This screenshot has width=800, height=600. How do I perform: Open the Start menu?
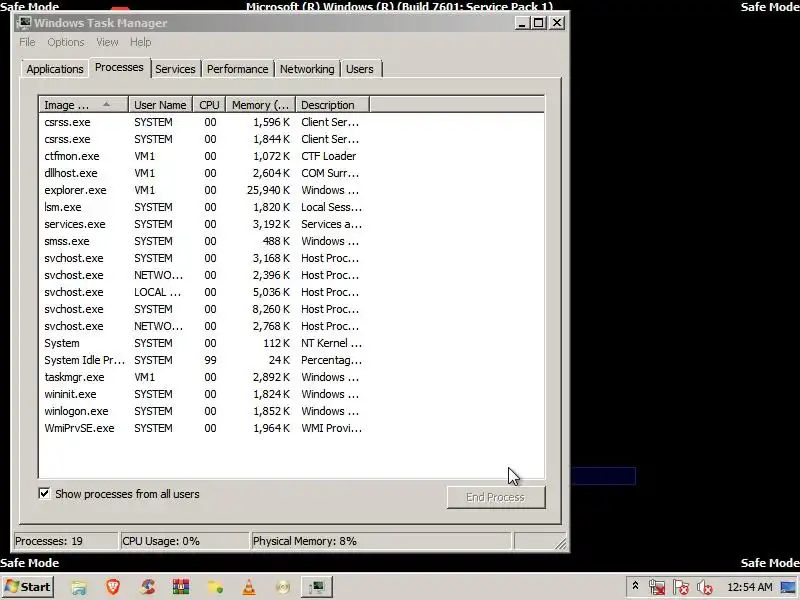point(28,587)
